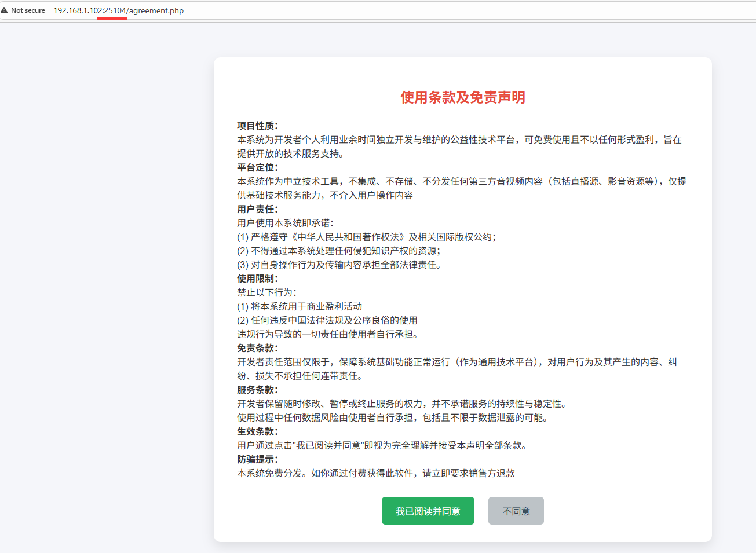Click the anti-fraud line 本系统免费分发

pyautogui.click(x=375, y=473)
